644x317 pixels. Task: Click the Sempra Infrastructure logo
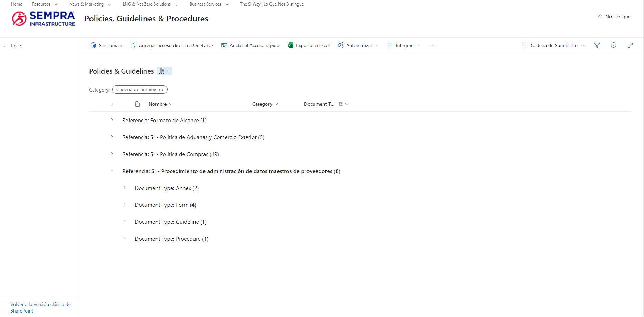(x=44, y=19)
